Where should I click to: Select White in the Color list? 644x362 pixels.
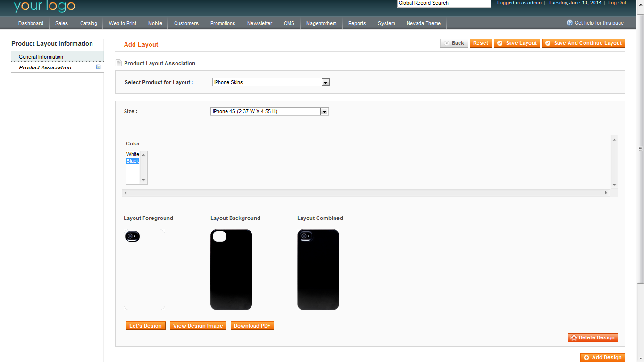(133, 154)
